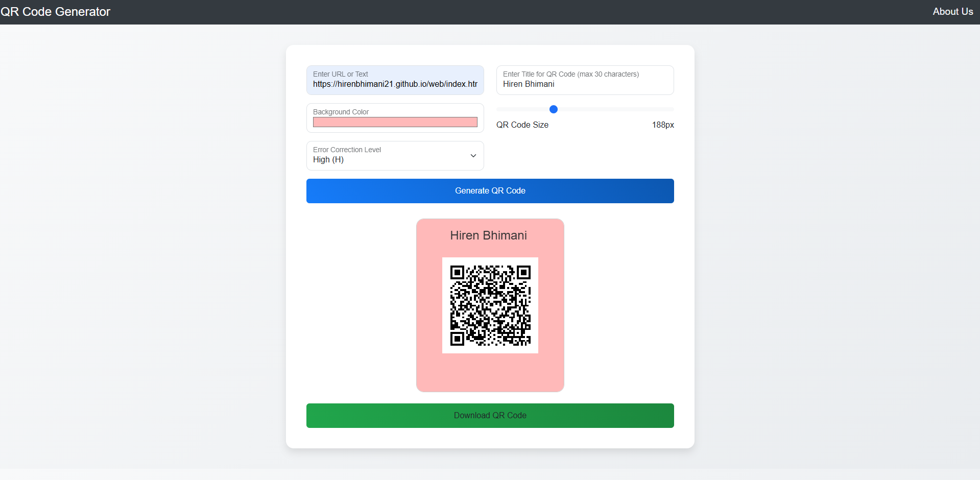980x480 pixels.
Task: Click the QR Code Size slider handle
Action: coord(553,109)
